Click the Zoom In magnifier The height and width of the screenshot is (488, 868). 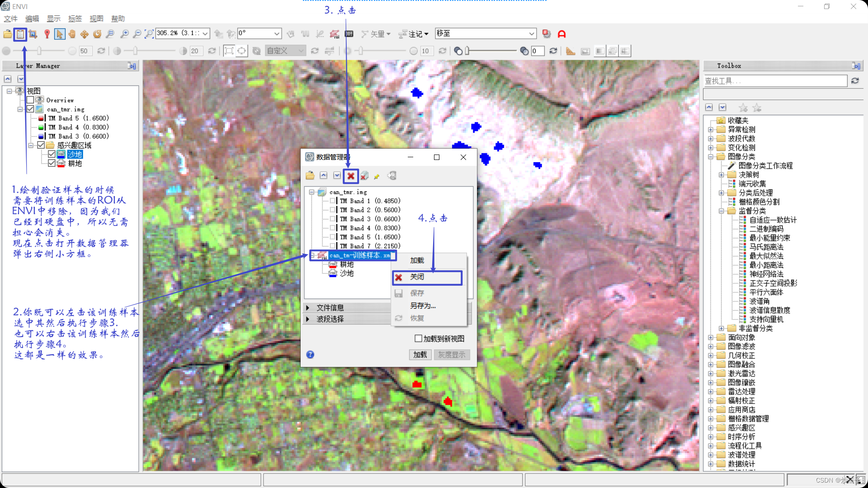click(124, 34)
